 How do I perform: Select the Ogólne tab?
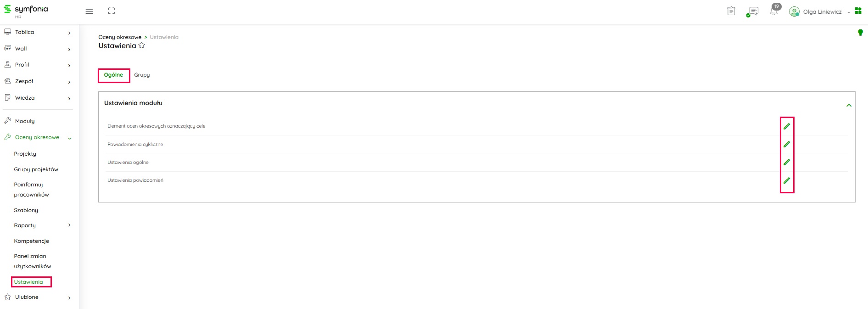point(113,75)
